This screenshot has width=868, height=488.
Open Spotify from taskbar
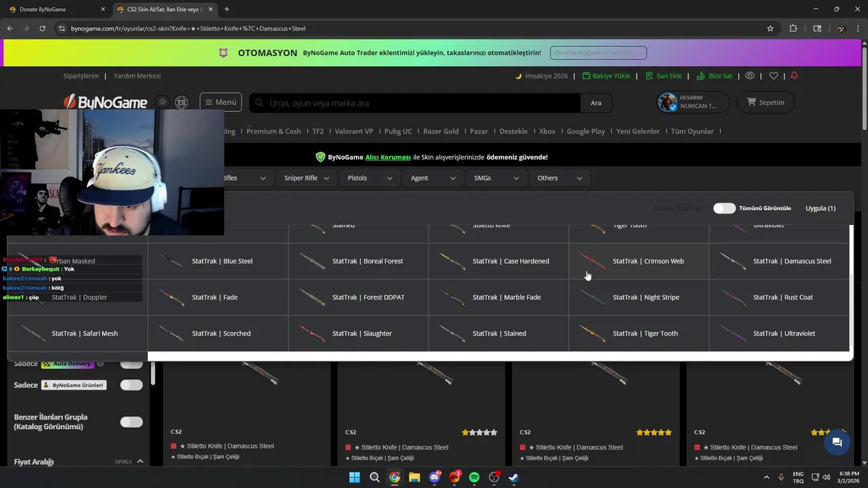coord(474,477)
